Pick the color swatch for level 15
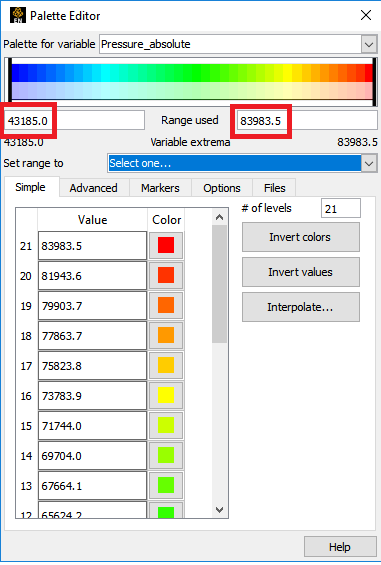This screenshot has width=381, height=565. [166, 426]
